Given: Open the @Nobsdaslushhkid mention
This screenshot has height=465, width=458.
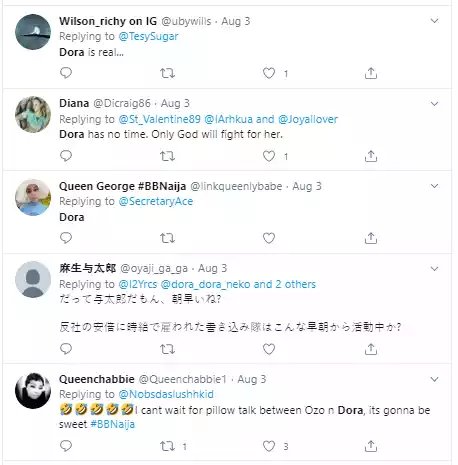Looking at the screenshot, I should click(166, 394).
